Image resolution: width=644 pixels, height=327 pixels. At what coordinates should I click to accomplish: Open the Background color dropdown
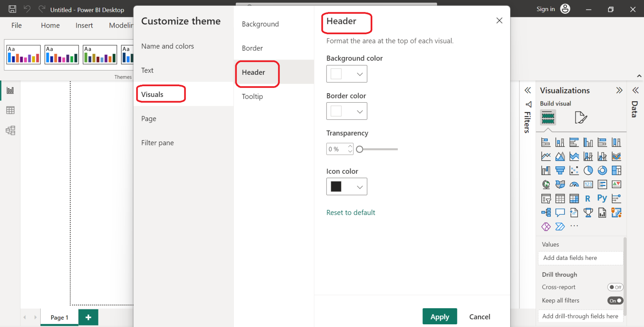[x=347, y=74]
